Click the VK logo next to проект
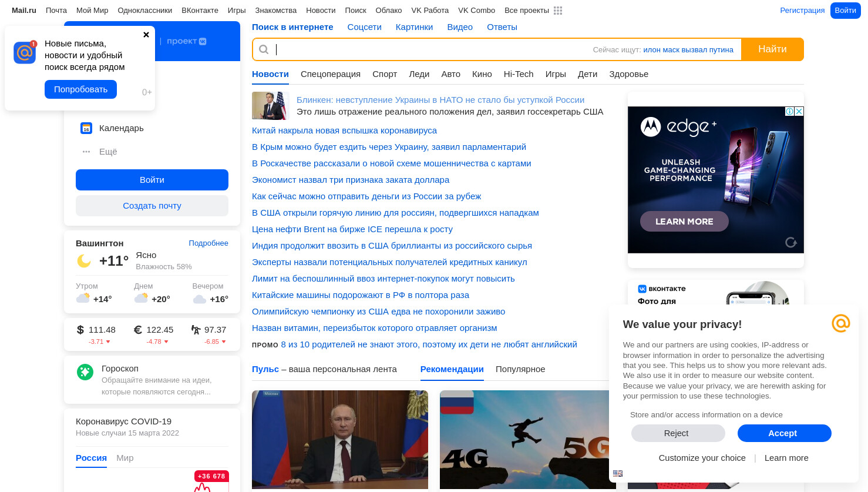 tap(203, 41)
